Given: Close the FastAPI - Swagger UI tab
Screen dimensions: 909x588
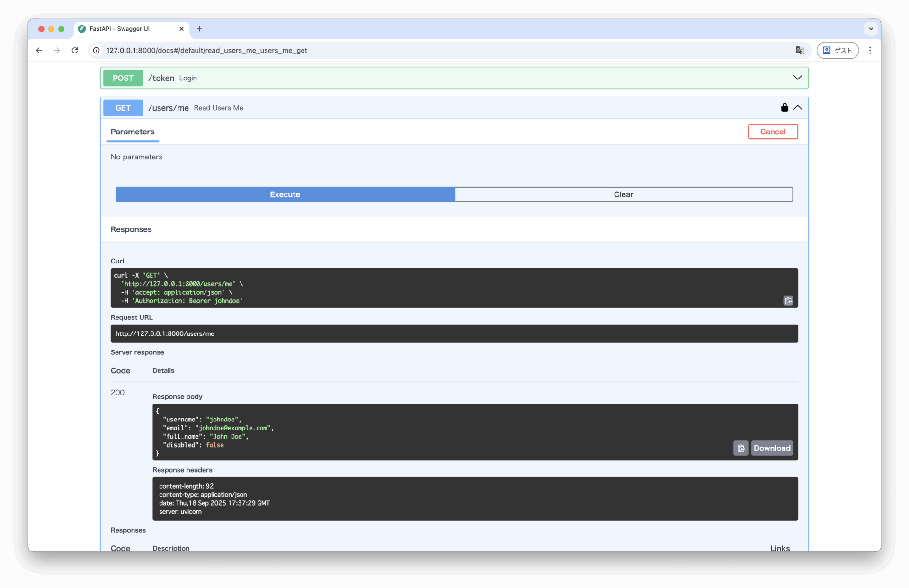Looking at the screenshot, I should click(181, 29).
